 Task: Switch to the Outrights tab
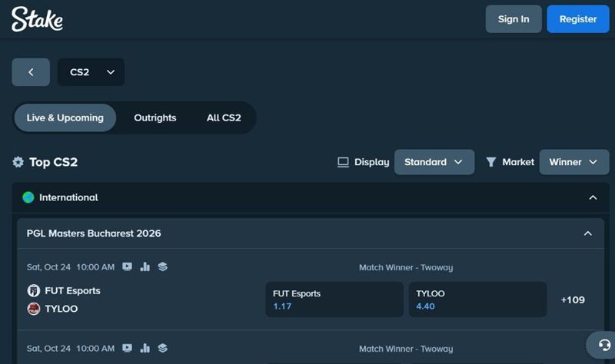point(155,117)
